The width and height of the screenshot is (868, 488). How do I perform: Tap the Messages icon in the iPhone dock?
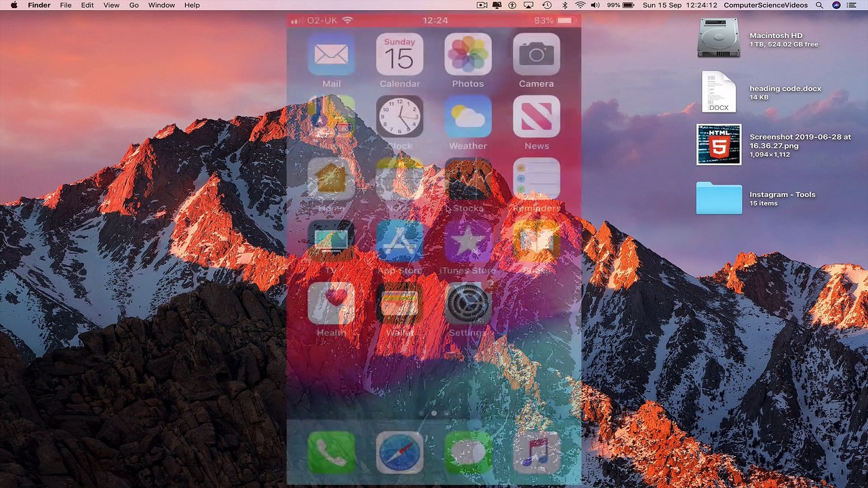(x=468, y=452)
